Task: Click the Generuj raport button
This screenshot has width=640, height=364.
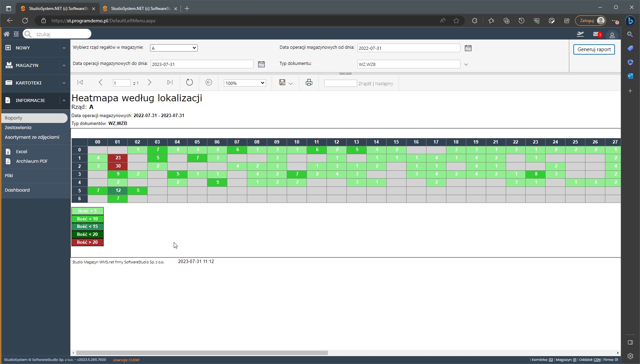Action: coord(594,49)
